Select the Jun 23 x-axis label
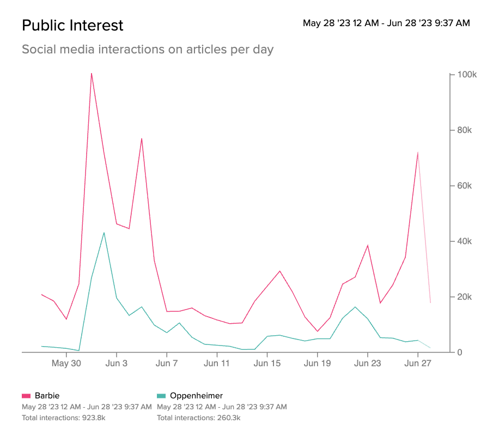The width and height of the screenshot is (499, 448). [367, 364]
